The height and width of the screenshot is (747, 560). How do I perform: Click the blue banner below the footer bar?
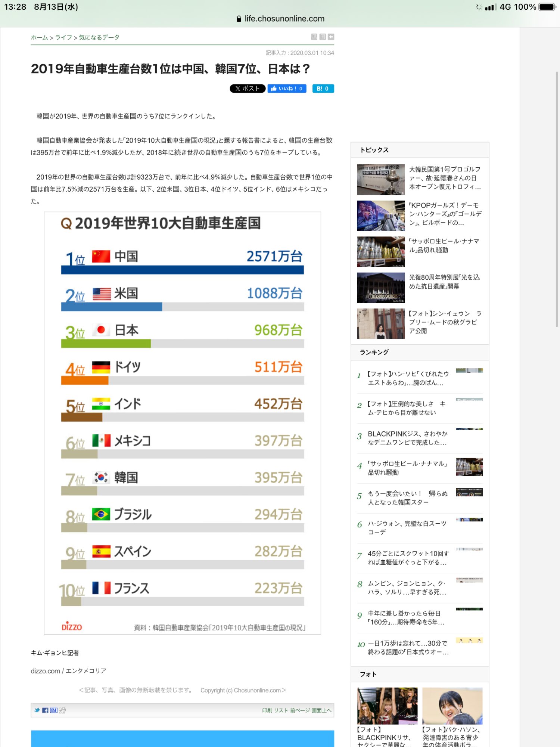(183, 739)
